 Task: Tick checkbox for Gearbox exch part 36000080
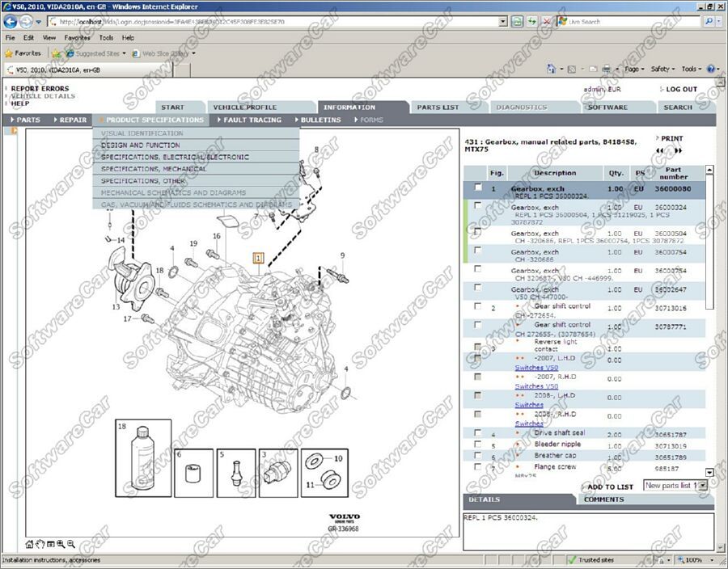[x=478, y=188]
